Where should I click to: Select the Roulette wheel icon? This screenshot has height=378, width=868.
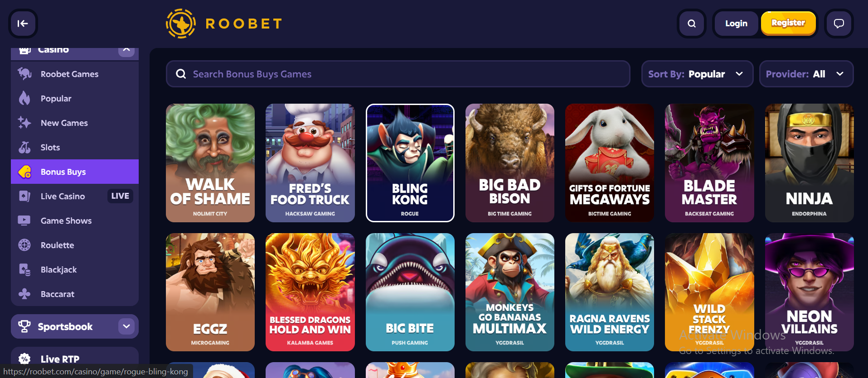(24, 245)
